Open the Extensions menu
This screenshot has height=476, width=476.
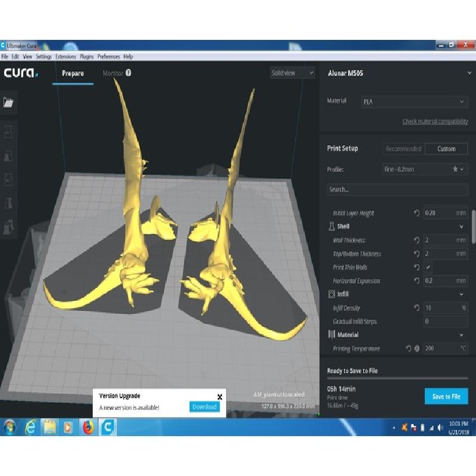(65, 57)
